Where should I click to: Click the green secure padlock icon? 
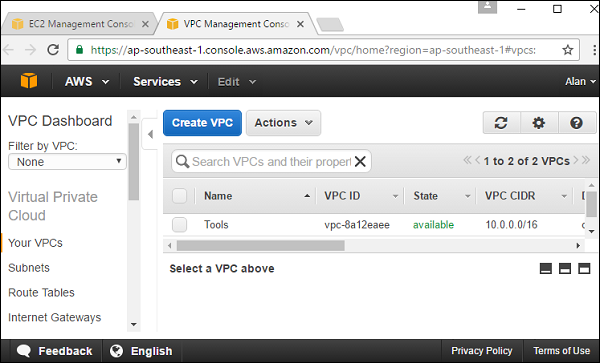click(x=79, y=50)
